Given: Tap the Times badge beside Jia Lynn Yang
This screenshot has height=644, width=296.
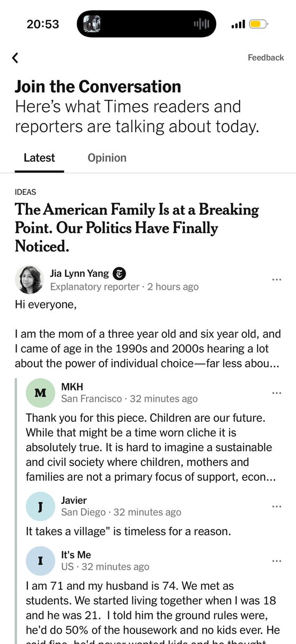Looking at the screenshot, I should (x=119, y=274).
